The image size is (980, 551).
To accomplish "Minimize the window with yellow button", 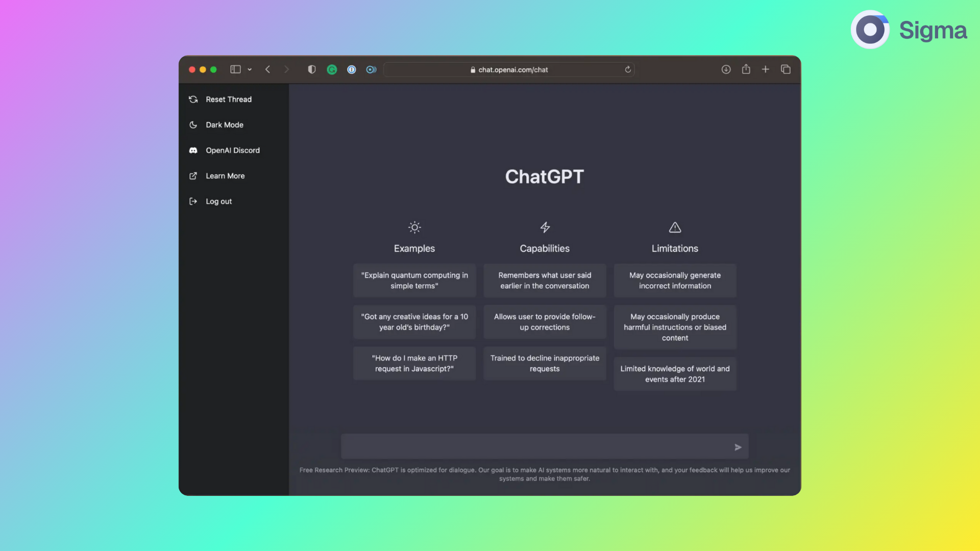I will (203, 69).
